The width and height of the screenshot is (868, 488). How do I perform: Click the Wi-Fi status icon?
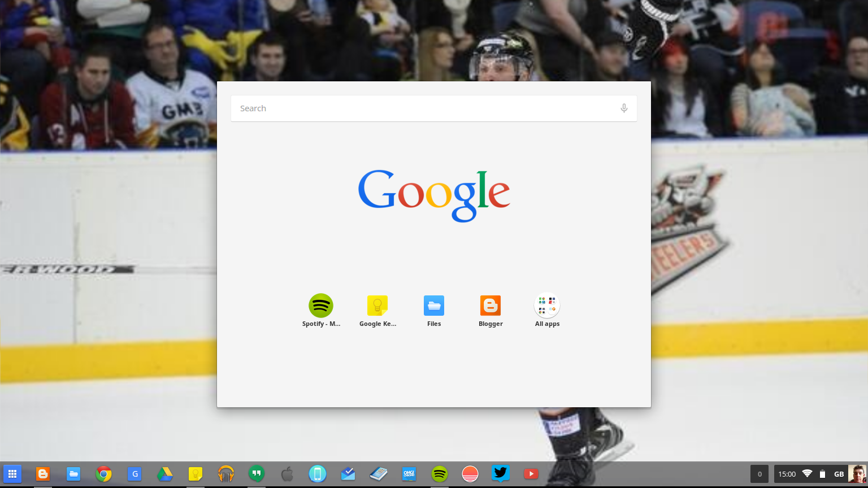point(807,474)
